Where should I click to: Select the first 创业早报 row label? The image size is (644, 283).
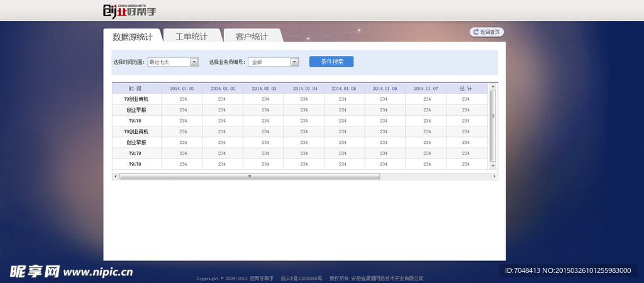point(136,110)
